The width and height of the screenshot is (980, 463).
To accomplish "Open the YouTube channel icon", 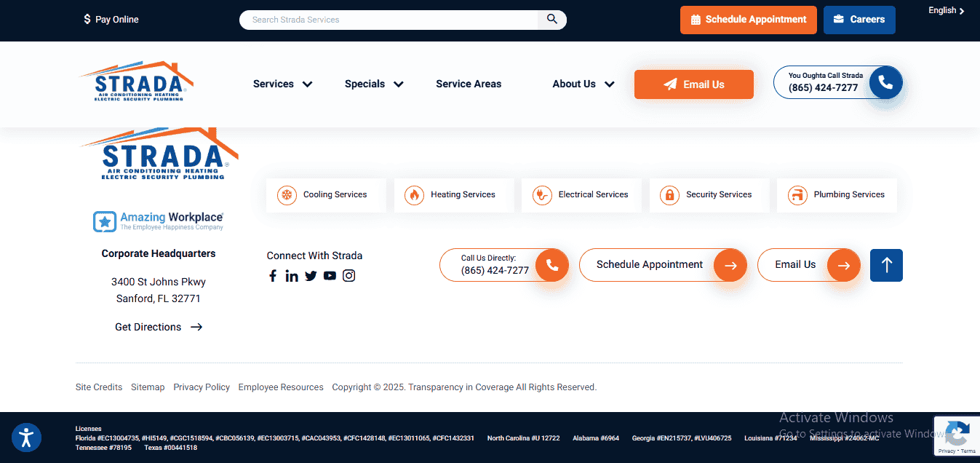I will tap(330, 276).
